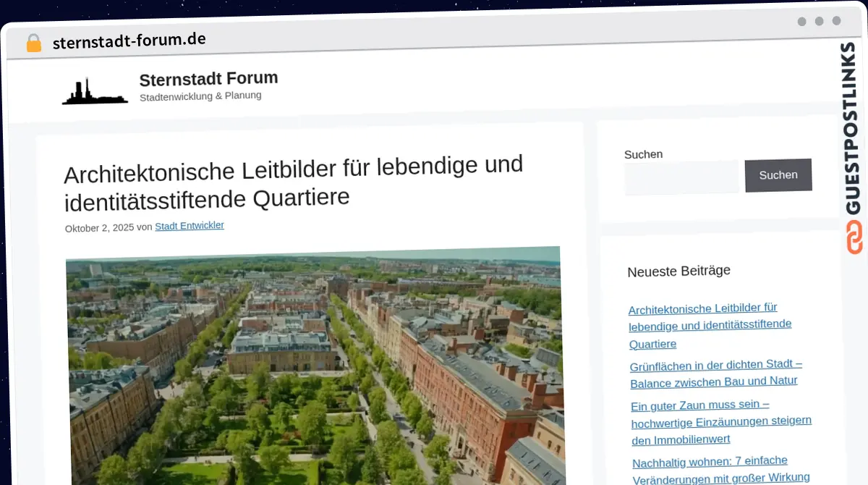Open the Stadt Entwickler author link
Viewport: 868px width, 485px height.
190,226
